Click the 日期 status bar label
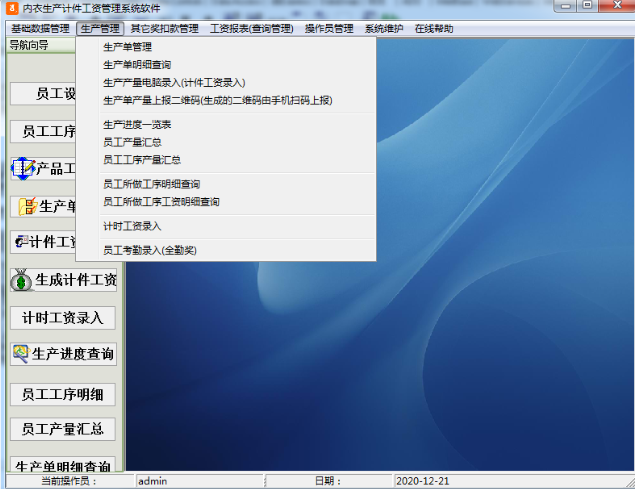 pyautogui.click(x=328, y=481)
